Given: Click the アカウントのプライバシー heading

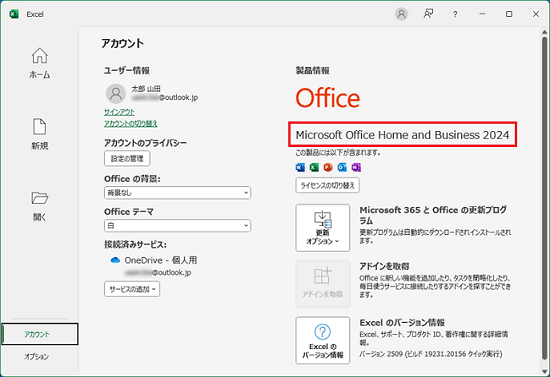Looking at the screenshot, I should point(145,143).
